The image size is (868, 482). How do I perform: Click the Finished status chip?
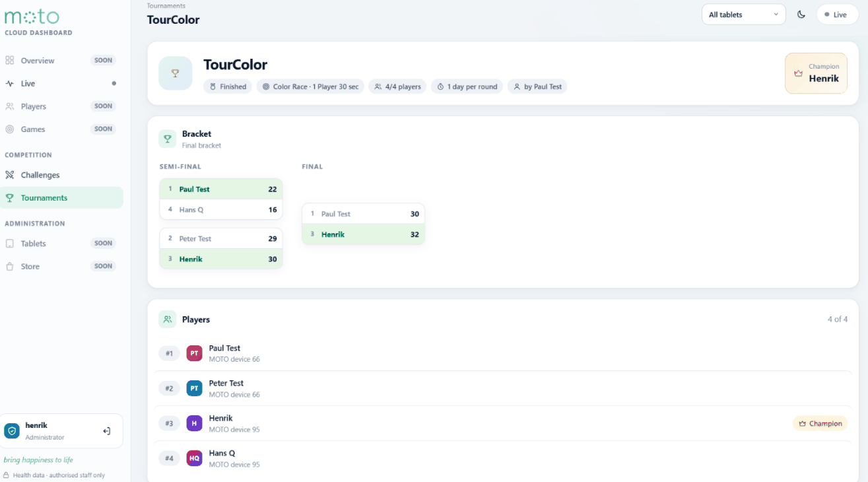[x=228, y=86]
